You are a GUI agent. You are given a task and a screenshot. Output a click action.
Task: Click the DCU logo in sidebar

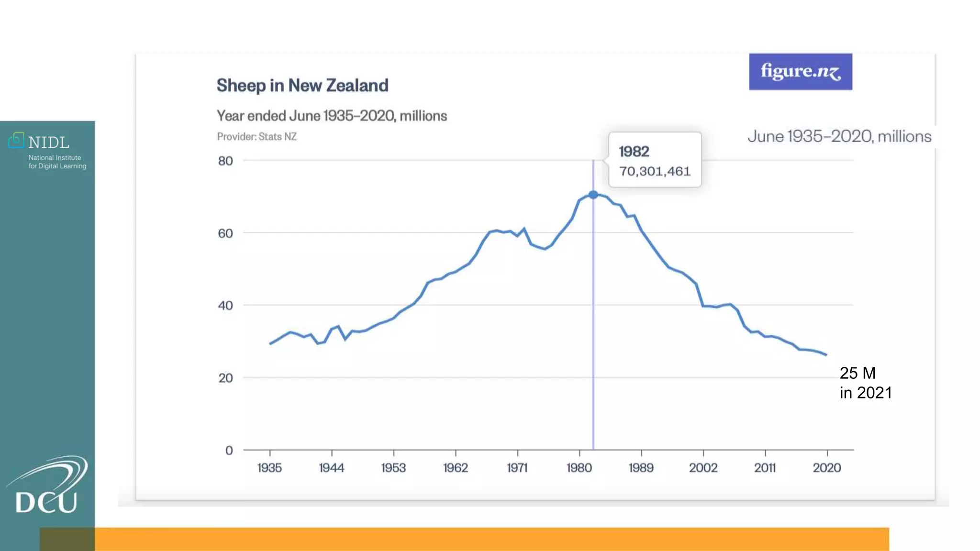pos(47,485)
